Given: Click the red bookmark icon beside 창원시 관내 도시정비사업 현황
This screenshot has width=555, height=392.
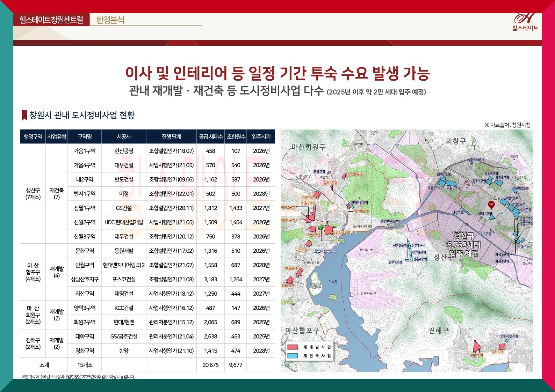Looking at the screenshot, I should click(x=24, y=115).
